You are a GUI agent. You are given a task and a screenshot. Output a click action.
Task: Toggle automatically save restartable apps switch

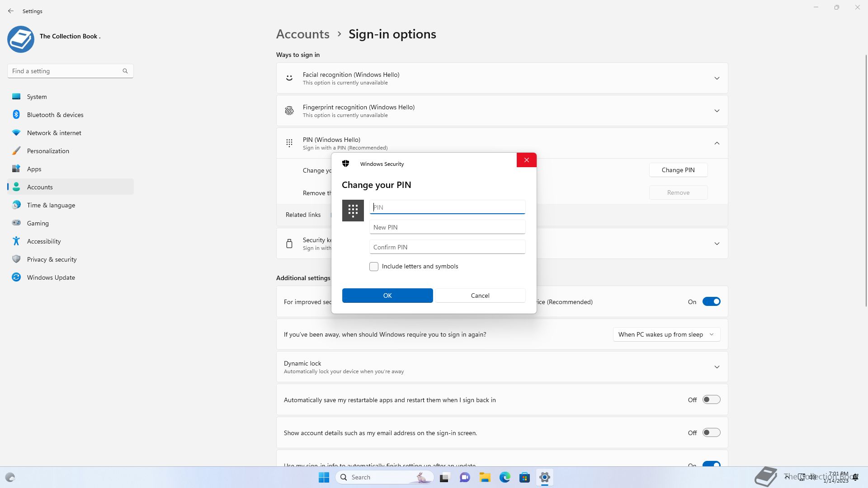click(711, 399)
